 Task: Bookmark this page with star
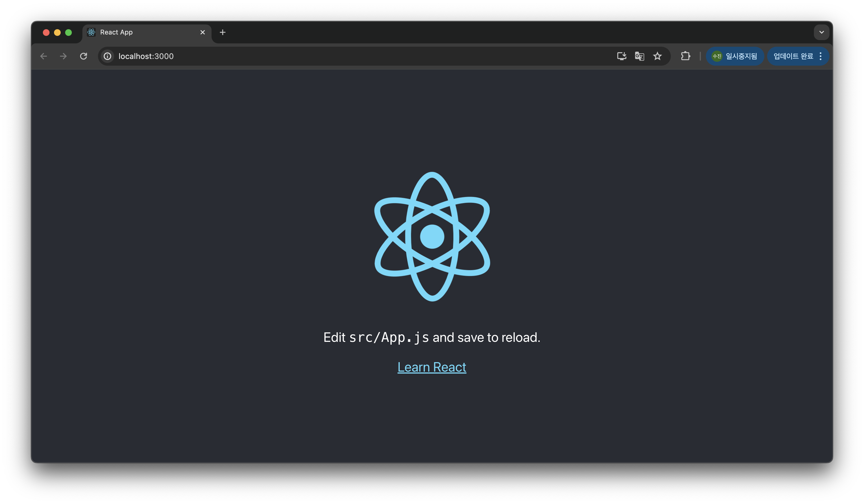pyautogui.click(x=657, y=56)
